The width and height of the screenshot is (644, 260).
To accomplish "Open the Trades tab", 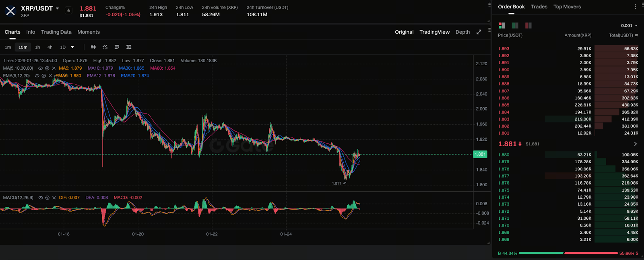I will point(539,6).
